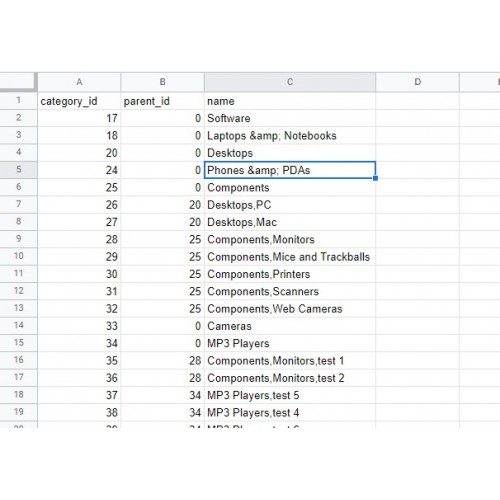The image size is (500, 500).
Task: Click the name header cell
Action: point(290,101)
